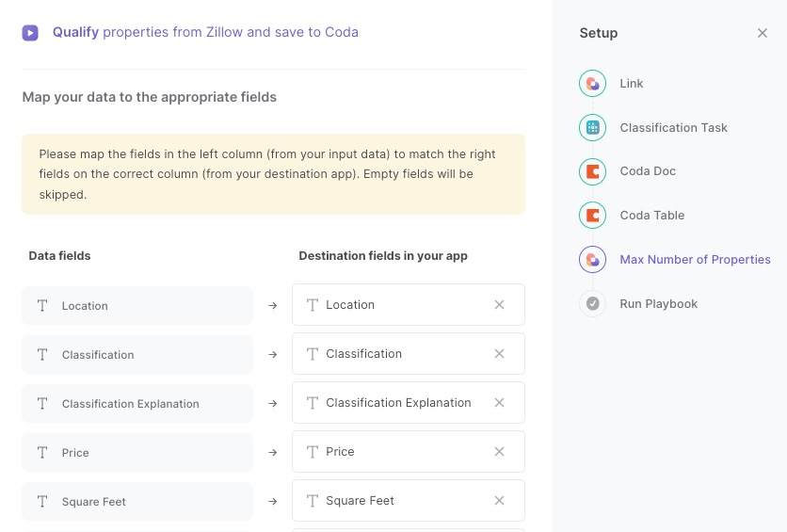Screen dimensions: 787x532
Task: Click the Square Feet data field
Action: (137, 501)
